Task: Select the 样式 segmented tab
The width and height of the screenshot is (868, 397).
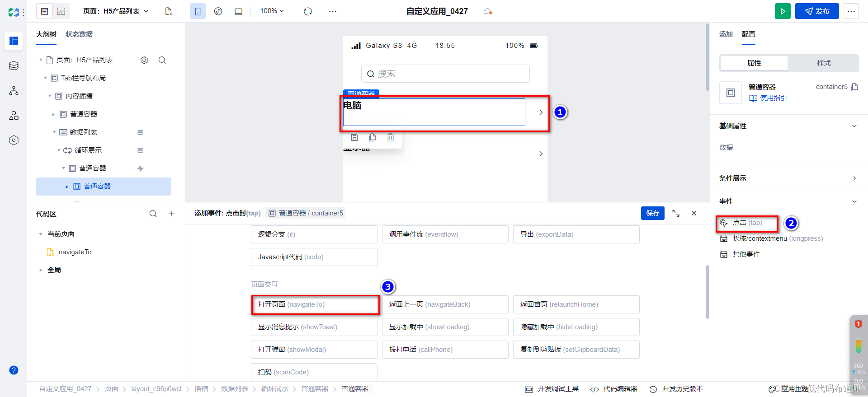Action: click(824, 63)
